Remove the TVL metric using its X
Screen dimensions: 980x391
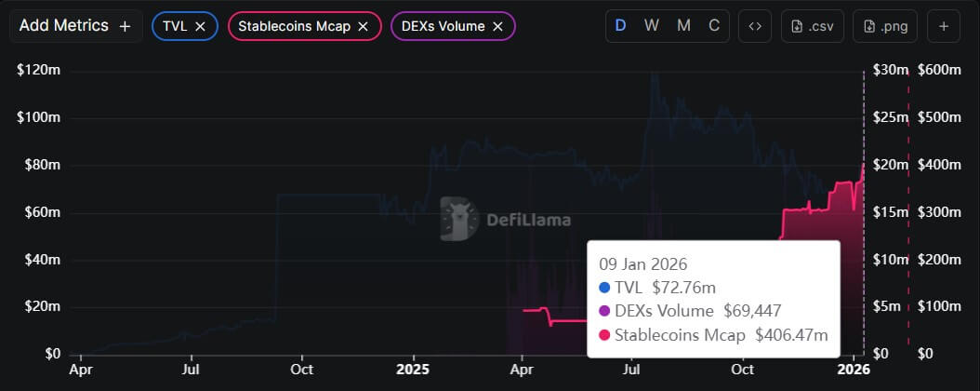point(200,27)
